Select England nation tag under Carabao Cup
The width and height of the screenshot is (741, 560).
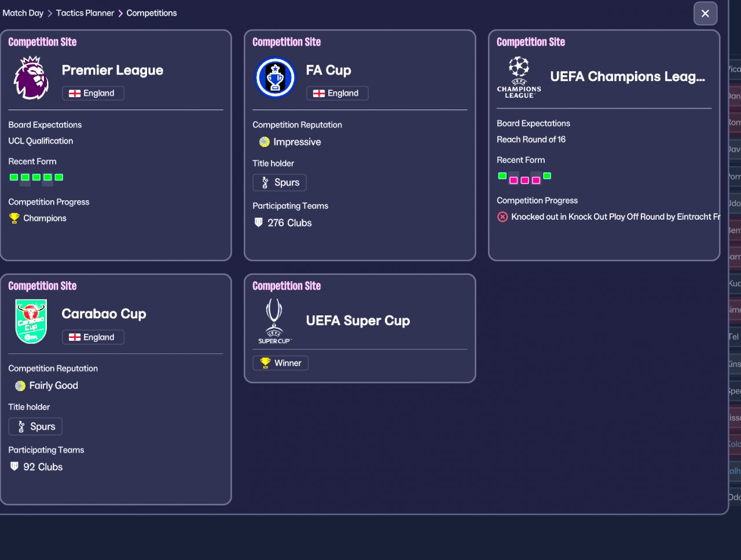[x=93, y=337]
